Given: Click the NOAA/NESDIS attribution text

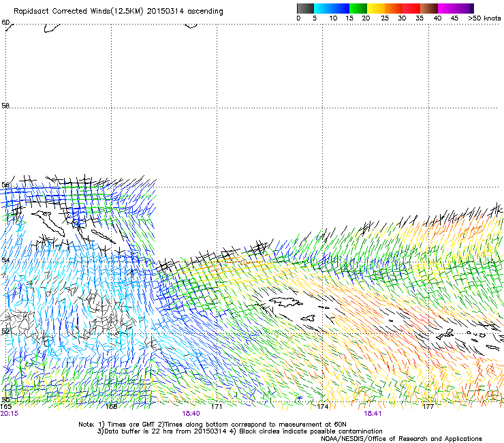Looking at the screenshot, I should pos(401,439).
